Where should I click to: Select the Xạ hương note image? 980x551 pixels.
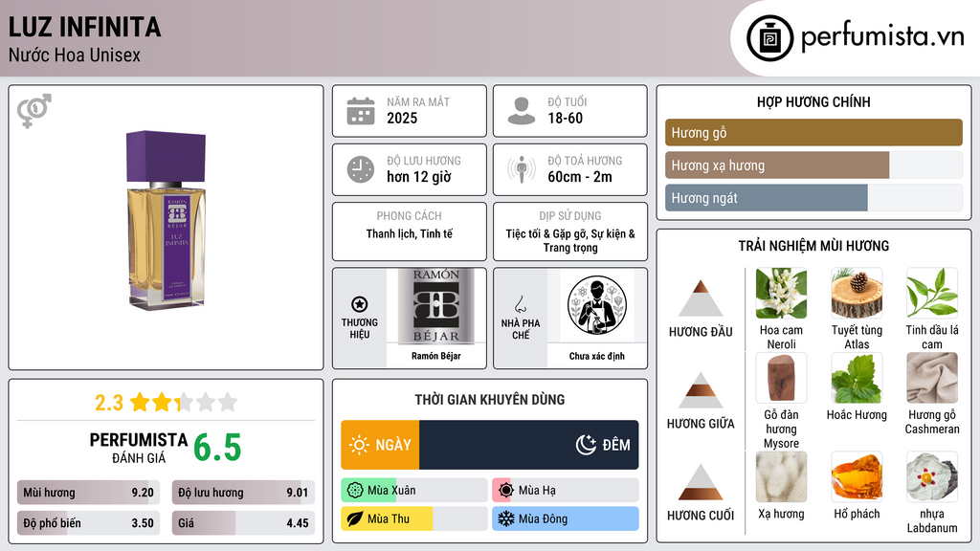pos(781,477)
